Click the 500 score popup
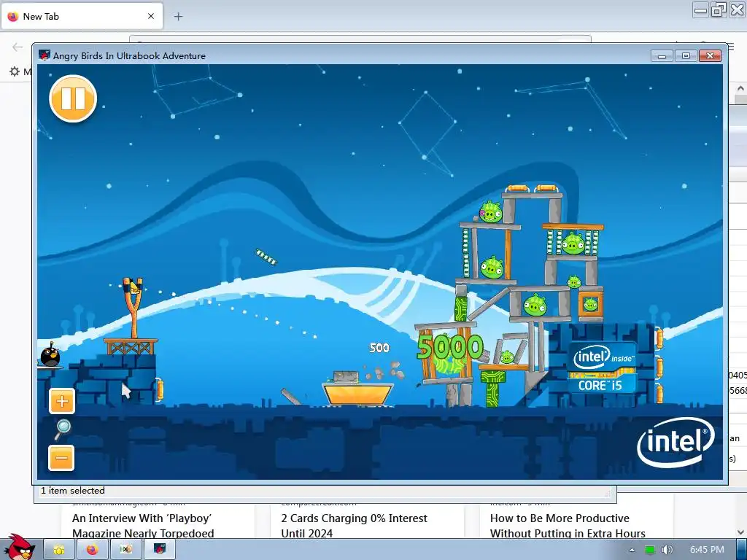The height and width of the screenshot is (560, 747). coord(379,348)
